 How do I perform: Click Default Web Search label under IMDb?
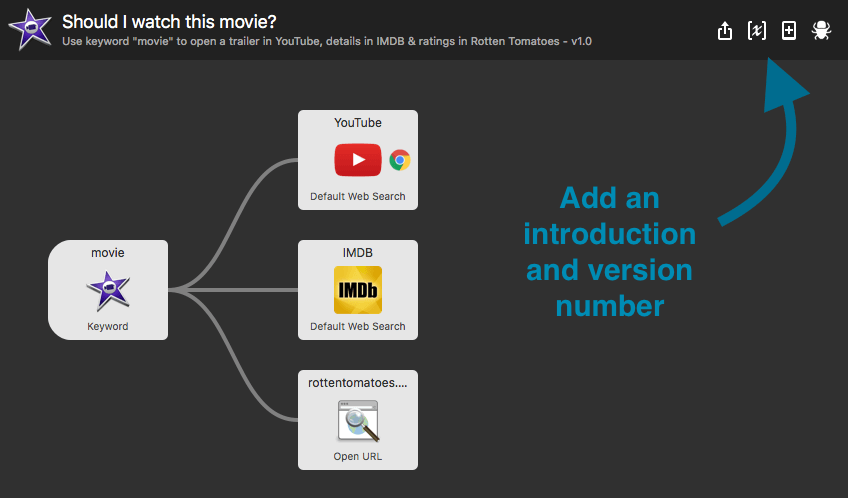click(x=358, y=326)
